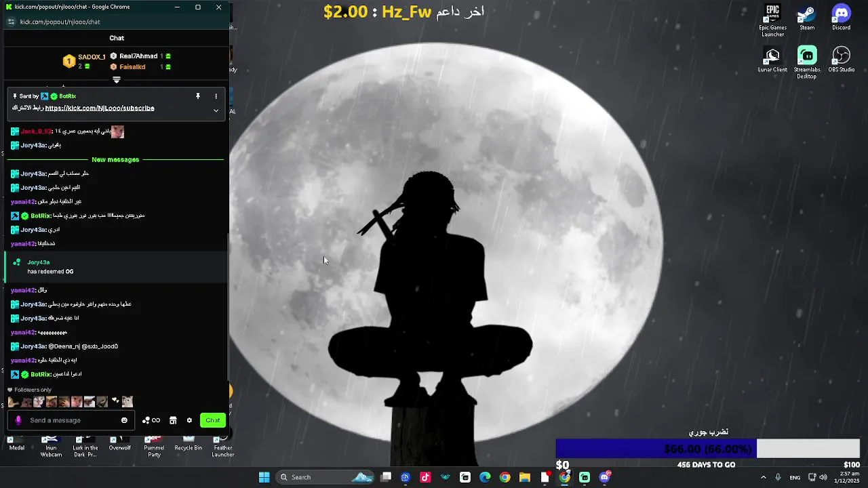Open Streamlabs Desktop icon

pos(807,62)
